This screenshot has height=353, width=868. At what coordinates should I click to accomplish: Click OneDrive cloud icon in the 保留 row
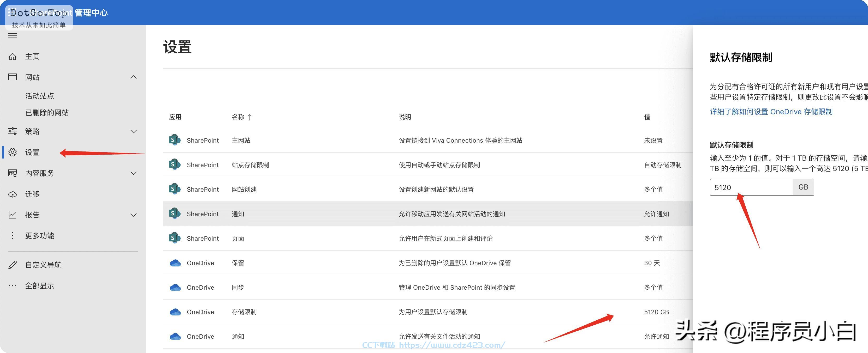point(175,263)
